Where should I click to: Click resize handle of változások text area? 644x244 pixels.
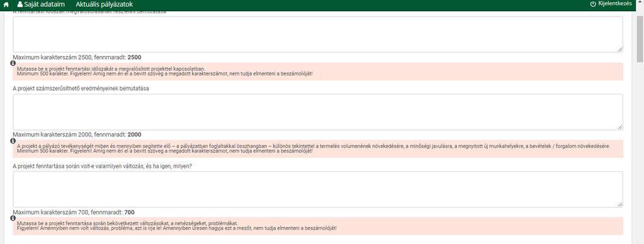pos(620,204)
